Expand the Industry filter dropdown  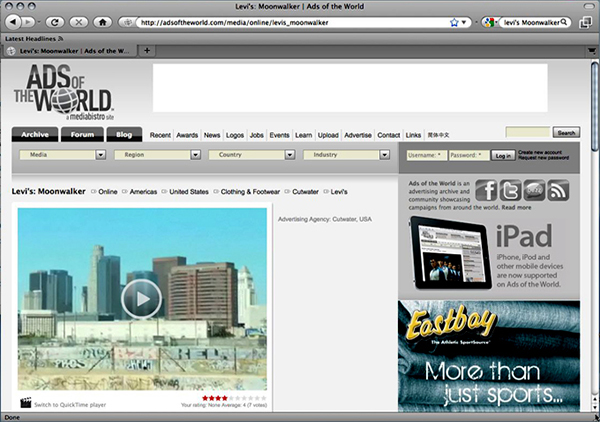346,155
